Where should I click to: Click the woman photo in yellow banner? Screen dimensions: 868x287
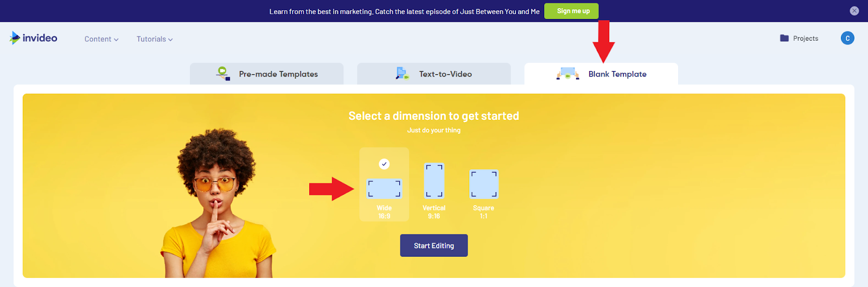click(218, 203)
